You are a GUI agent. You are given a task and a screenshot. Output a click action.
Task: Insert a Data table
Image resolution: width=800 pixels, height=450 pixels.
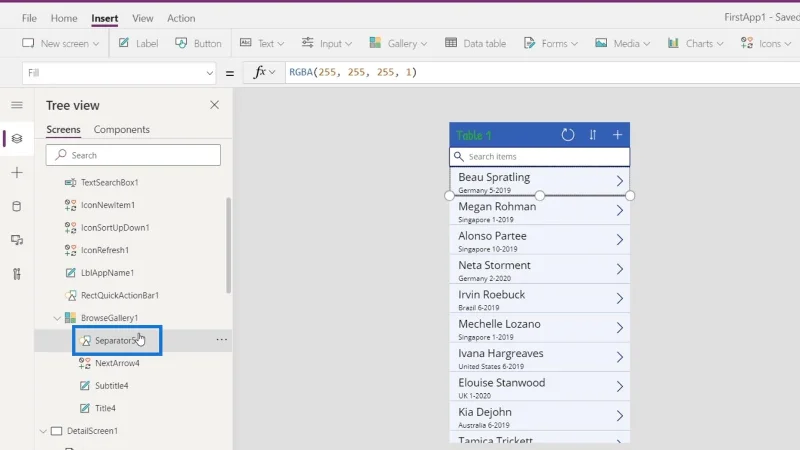click(x=475, y=43)
